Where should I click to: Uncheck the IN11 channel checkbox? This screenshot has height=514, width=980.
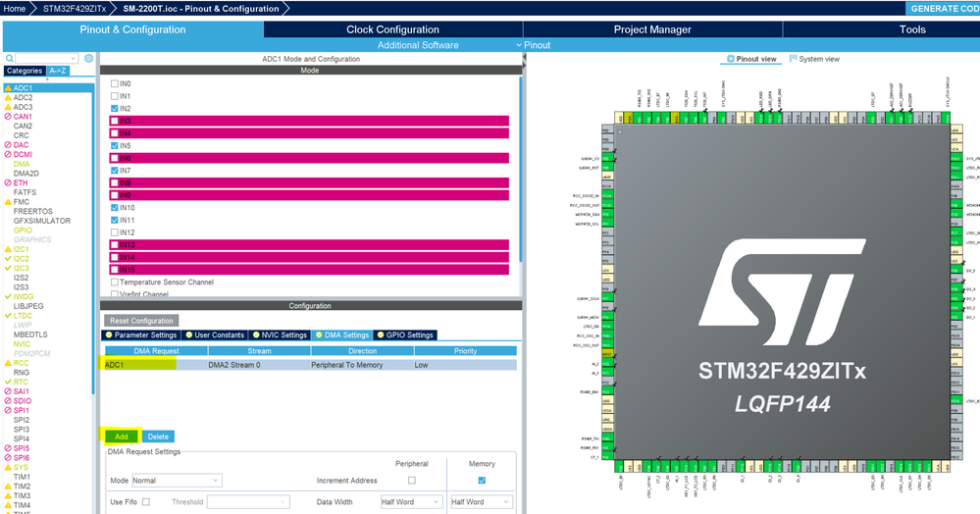pyautogui.click(x=115, y=220)
